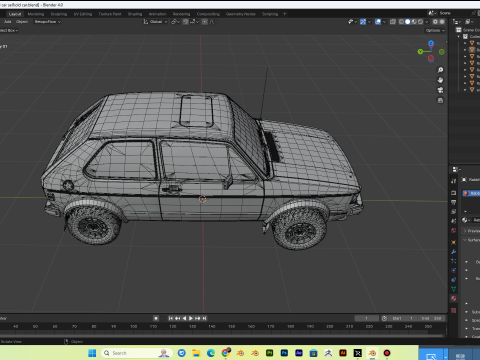Click the viewport pan hand icon
Viewport: 480px width, 360px height.
(440, 80)
